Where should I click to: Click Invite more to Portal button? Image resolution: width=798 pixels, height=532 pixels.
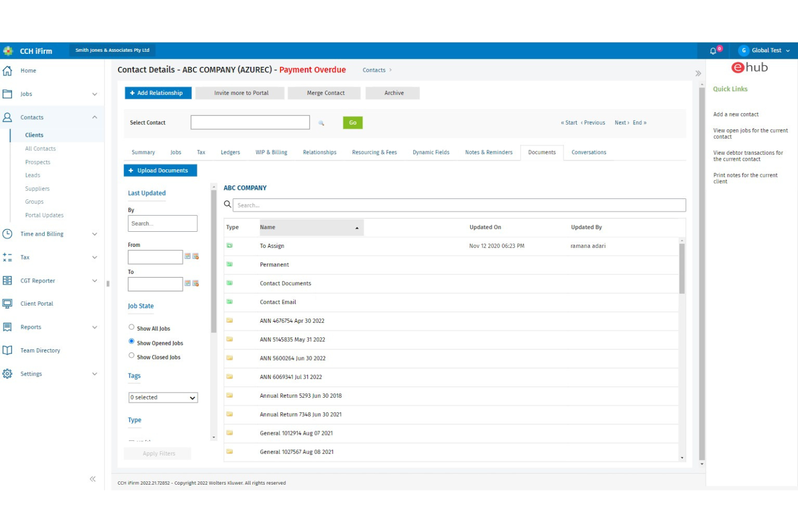point(241,93)
